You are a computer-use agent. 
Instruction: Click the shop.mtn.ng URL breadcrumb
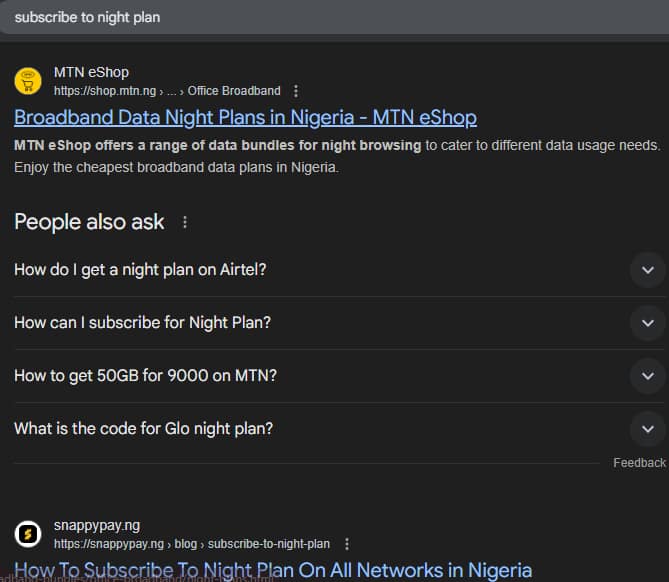(x=167, y=91)
